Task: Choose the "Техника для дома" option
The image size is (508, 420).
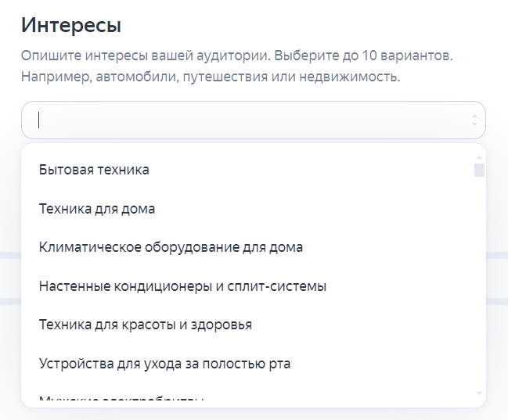Action: [97, 209]
